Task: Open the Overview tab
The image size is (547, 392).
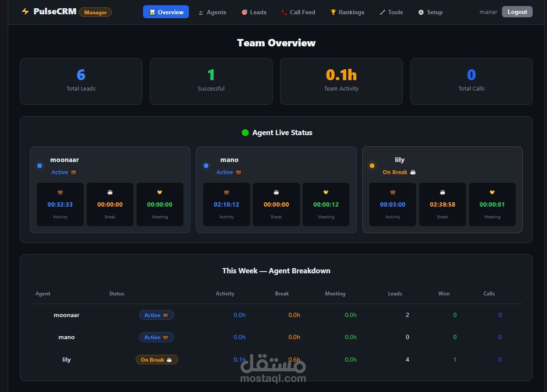Action: click(x=166, y=12)
